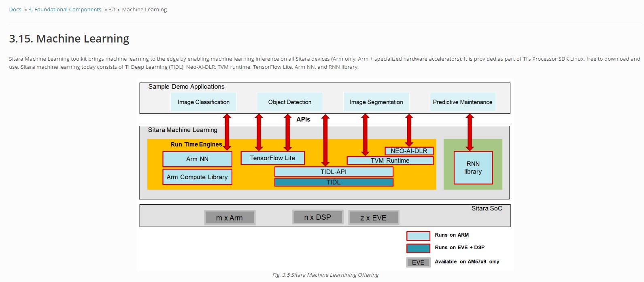Click the teal Runs on EVE + DSP swatch
Image resolution: width=644 pixels, height=282 pixels.
coord(418,248)
